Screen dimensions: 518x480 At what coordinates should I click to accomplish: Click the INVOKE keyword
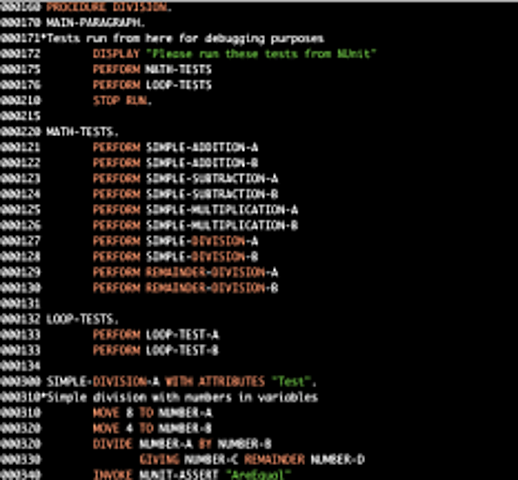coord(113,475)
